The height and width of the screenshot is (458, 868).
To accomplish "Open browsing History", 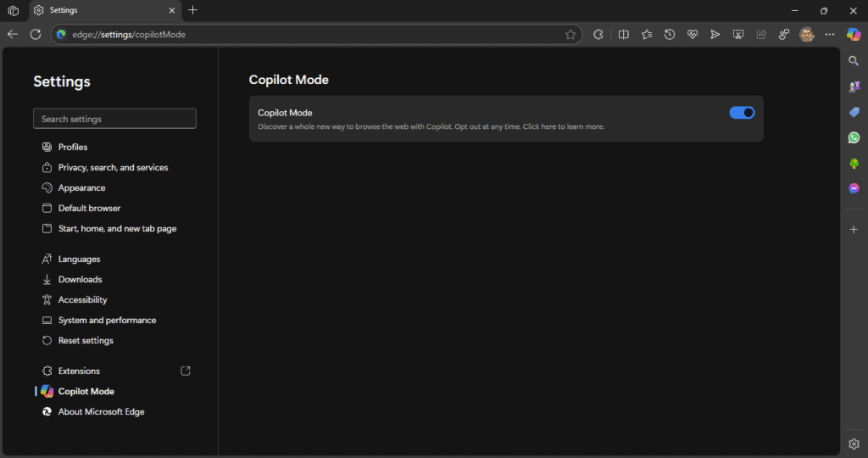I will click(670, 34).
